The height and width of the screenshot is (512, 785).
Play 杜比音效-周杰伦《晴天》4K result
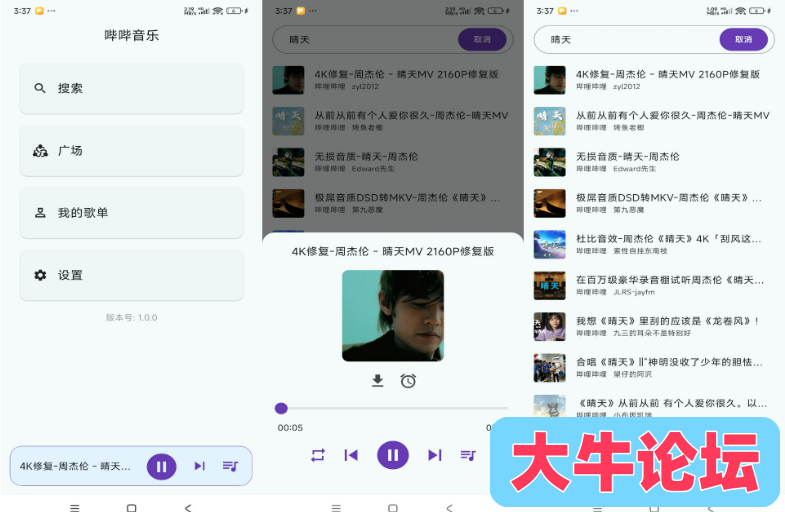(x=654, y=244)
